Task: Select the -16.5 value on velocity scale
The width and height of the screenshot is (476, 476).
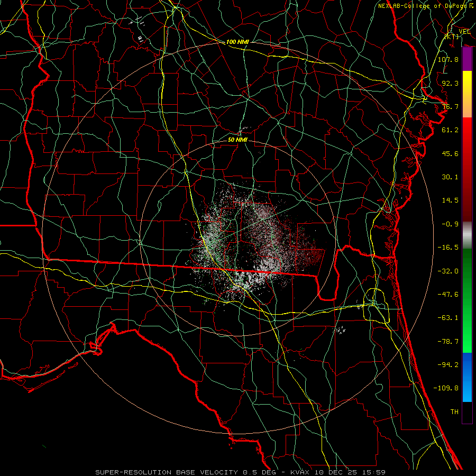Action: pyautogui.click(x=448, y=248)
